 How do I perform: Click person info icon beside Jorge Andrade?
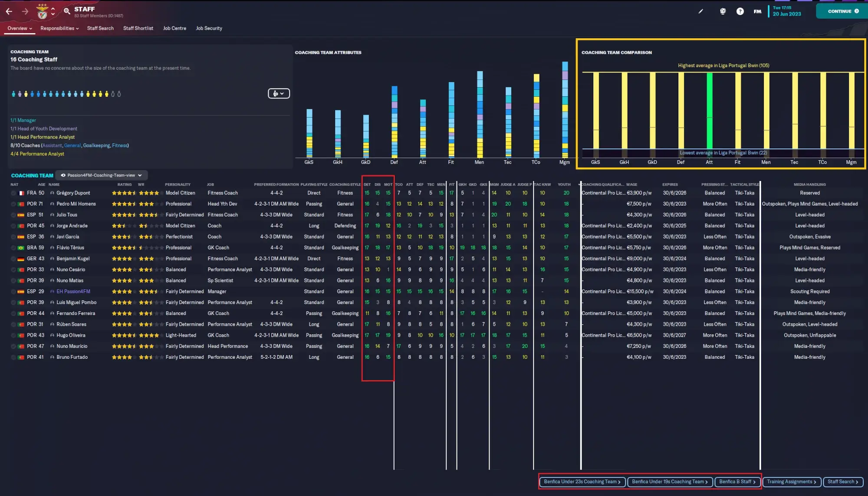(52, 226)
